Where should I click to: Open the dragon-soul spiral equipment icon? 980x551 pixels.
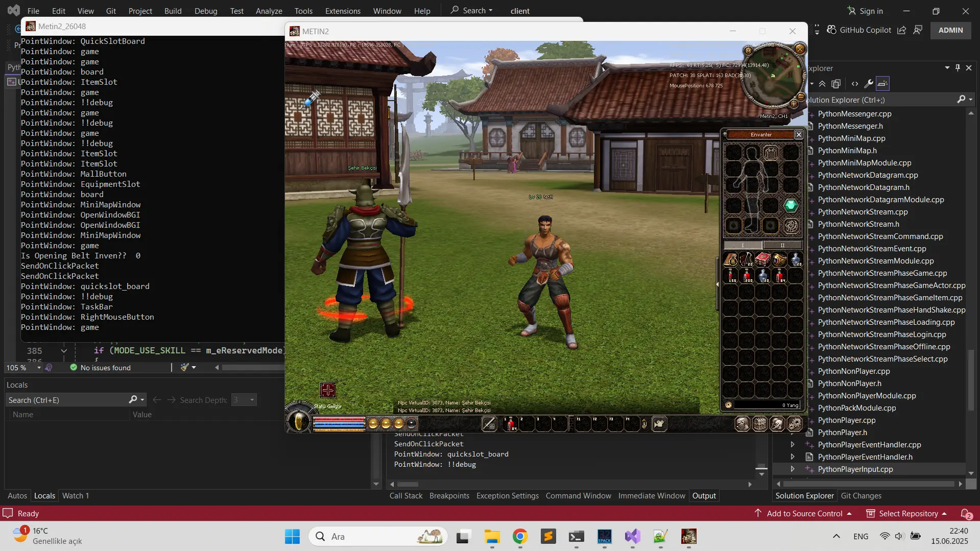[791, 226]
